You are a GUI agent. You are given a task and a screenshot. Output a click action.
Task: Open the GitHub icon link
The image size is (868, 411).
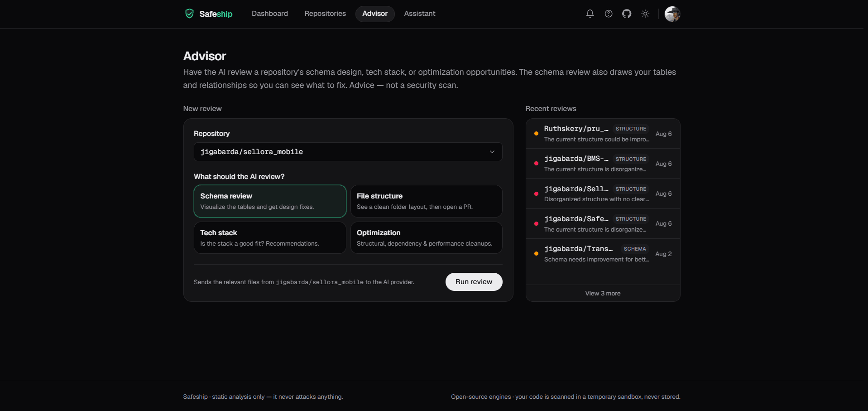(627, 14)
